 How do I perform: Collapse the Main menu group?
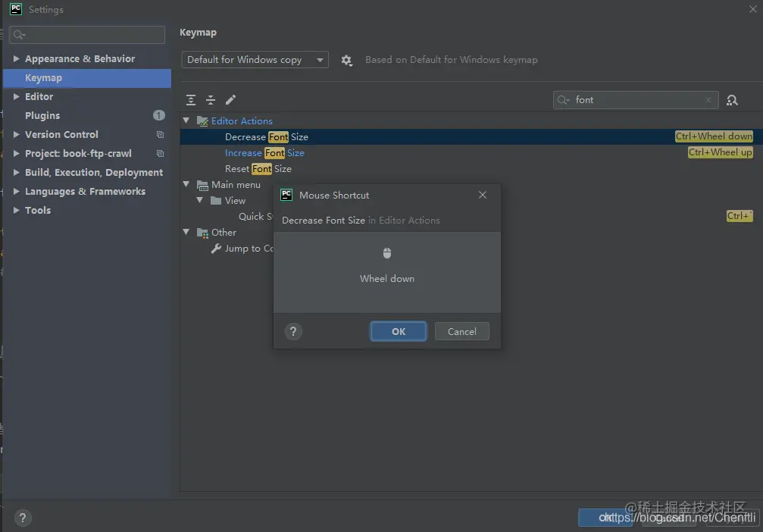point(186,184)
